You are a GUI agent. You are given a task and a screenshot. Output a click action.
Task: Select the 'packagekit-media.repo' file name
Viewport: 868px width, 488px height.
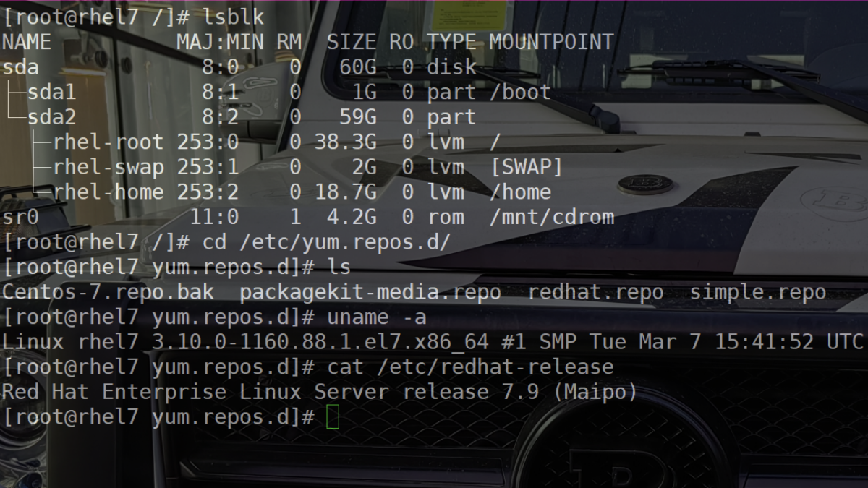click(x=370, y=292)
